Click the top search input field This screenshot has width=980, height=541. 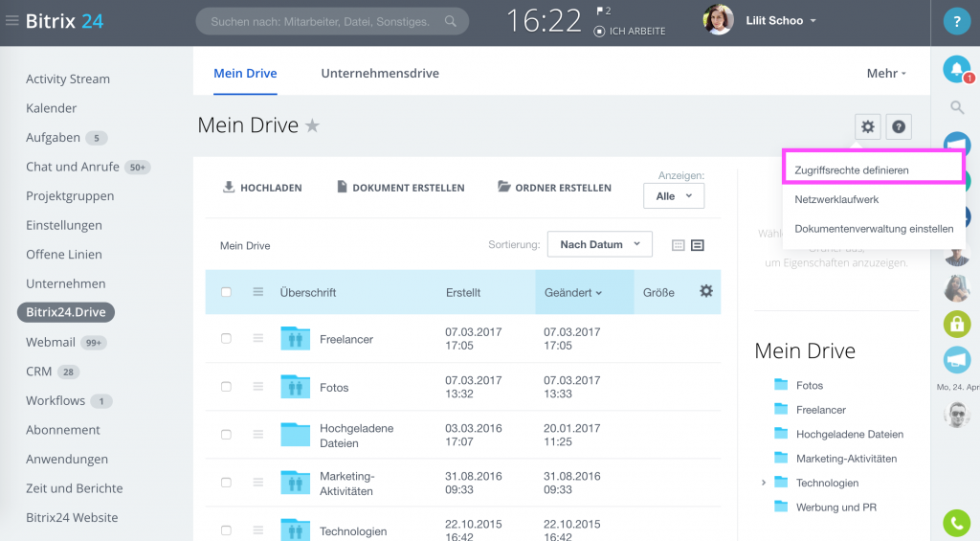click(332, 21)
